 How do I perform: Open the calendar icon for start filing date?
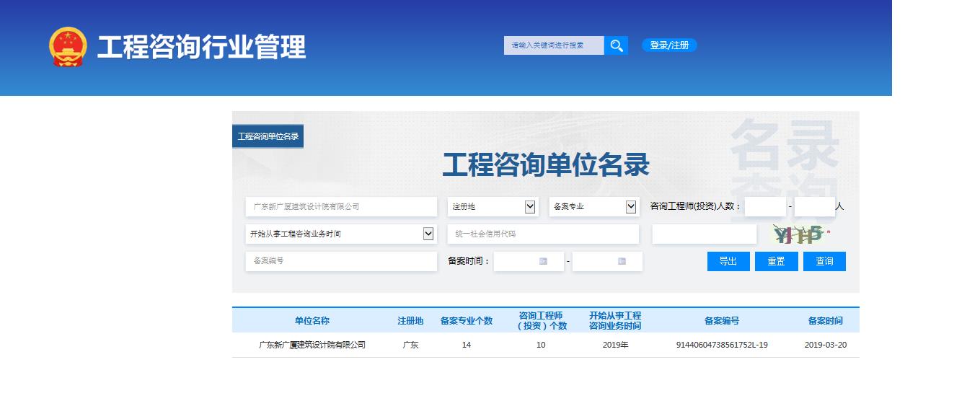point(543,261)
